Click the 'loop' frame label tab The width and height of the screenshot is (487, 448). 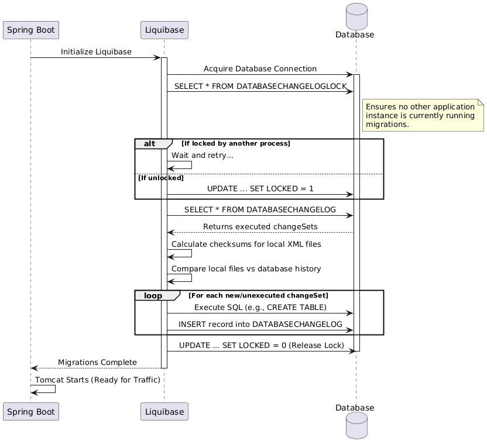[x=157, y=295]
